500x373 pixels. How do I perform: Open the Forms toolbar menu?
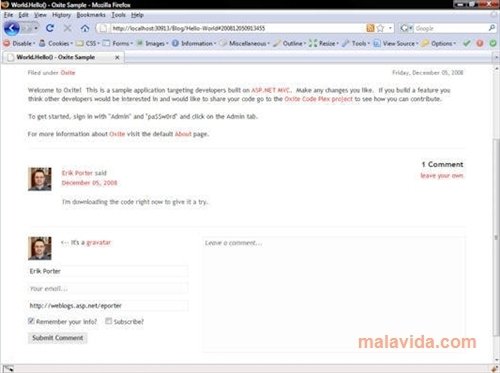118,43
